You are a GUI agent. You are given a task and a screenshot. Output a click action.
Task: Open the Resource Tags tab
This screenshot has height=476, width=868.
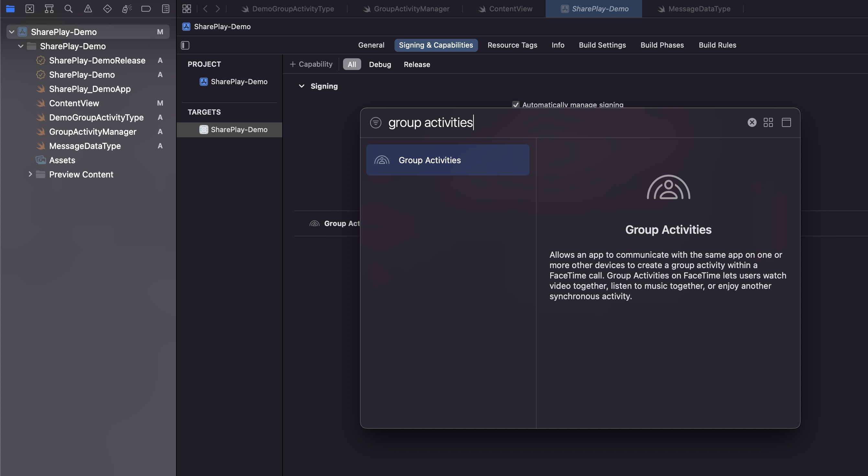click(x=512, y=45)
